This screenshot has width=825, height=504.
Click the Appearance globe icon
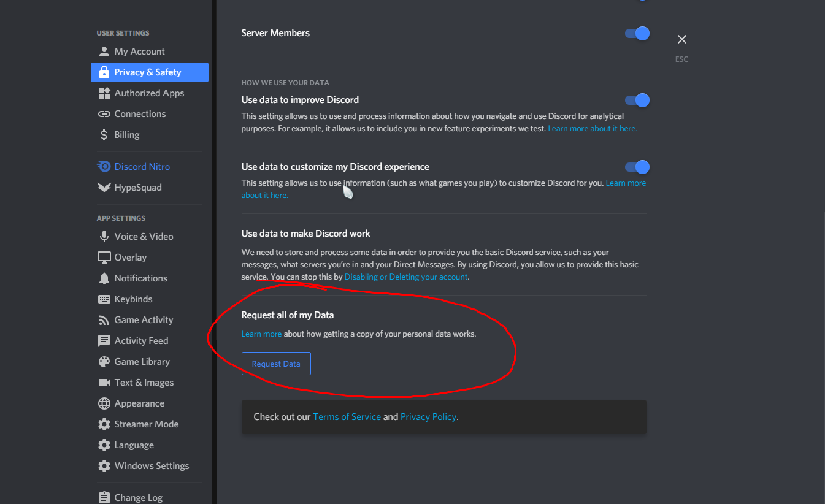click(104, 403)
